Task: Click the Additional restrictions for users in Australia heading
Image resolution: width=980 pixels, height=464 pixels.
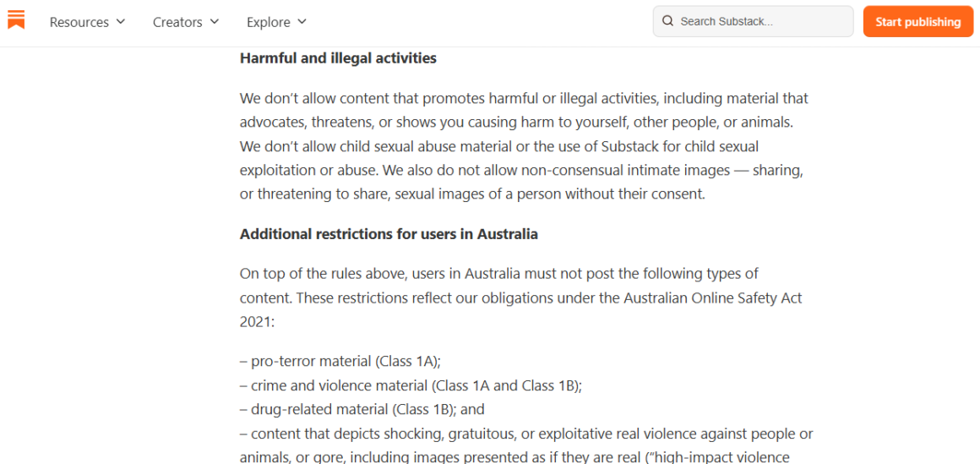Action: 389,235
